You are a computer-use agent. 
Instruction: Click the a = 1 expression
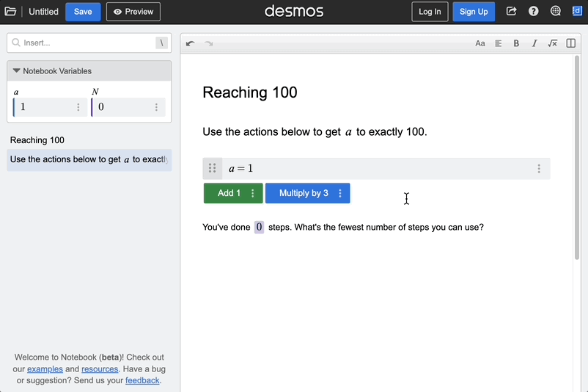[241, 169]
